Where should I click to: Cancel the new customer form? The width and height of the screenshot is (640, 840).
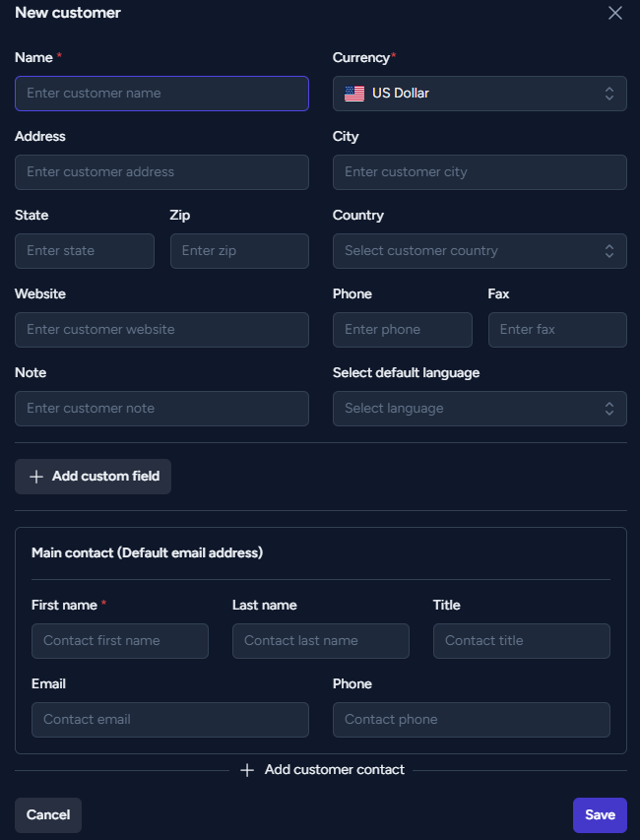pos(48,814)
